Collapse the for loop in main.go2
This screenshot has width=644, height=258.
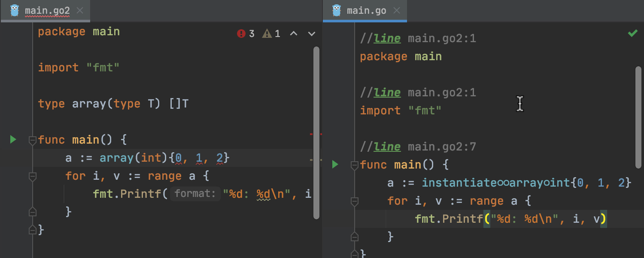[32, 176]
